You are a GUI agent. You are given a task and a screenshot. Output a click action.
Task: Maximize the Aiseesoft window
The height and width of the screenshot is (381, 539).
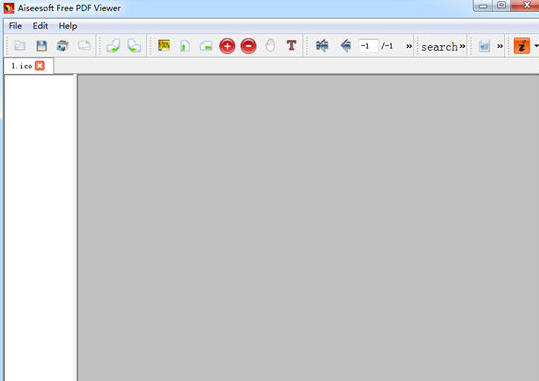pos(502,5)
